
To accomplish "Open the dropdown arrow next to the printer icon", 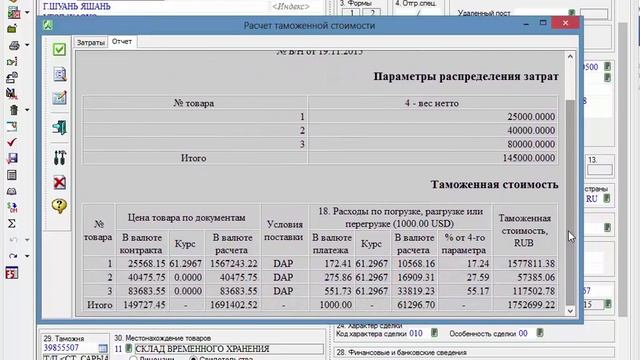I will pos(27,45).
